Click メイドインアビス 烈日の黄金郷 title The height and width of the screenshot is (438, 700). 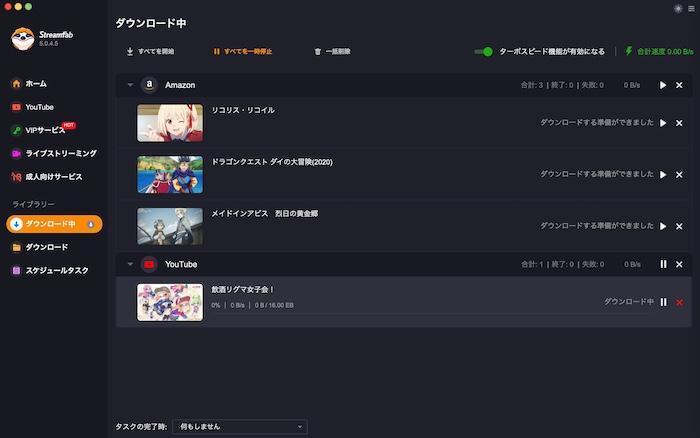click(x=265, y=213)
